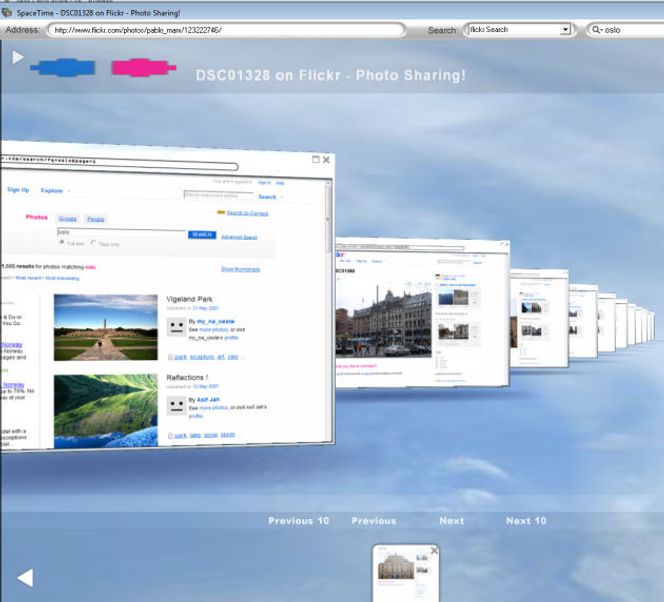The width and height of the screenshot is (664, 602).
Task: Click the Search by Camera link
Action: [x=247, y=213]
